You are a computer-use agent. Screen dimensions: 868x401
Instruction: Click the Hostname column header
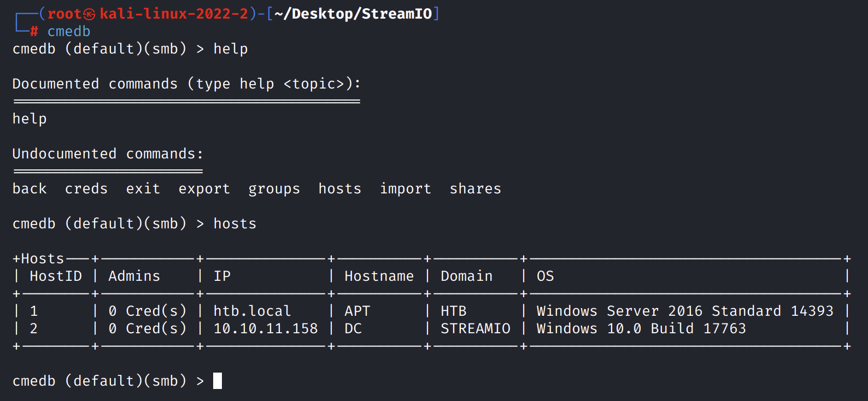pos(379,276)
